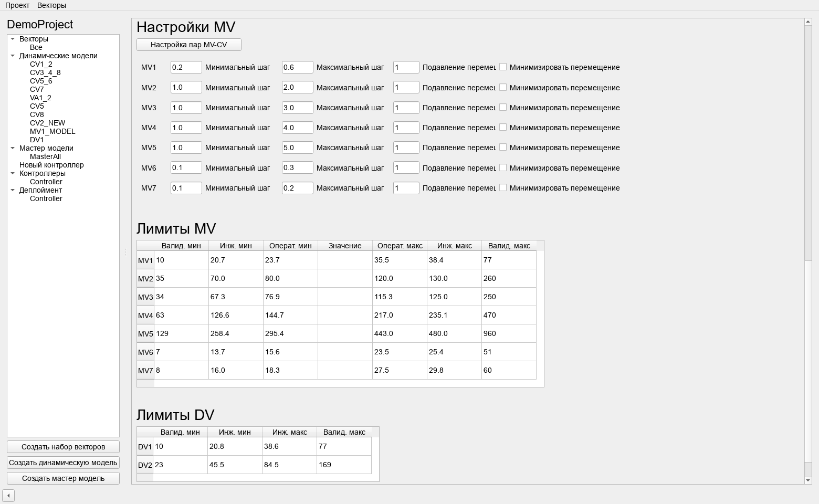Collapse the 'Мастер модели' tree node

click(x=13, y=148)
